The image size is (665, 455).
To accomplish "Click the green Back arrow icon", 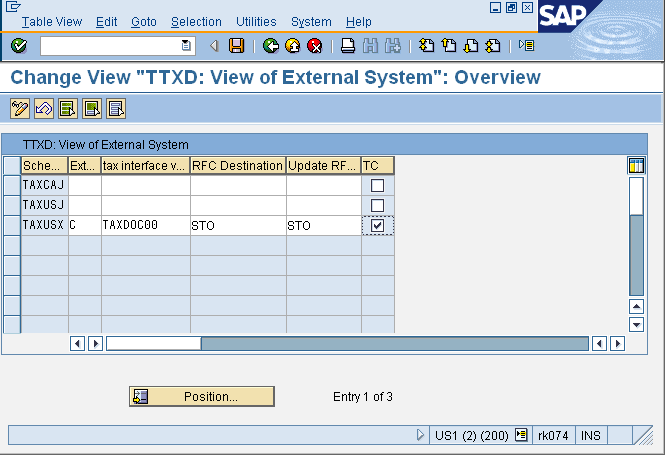I will [x=271, y=46].
